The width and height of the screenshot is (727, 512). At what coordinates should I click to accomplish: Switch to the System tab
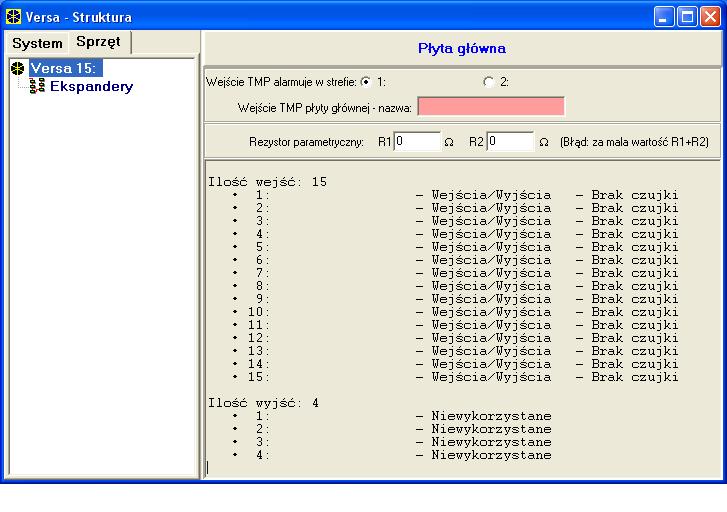click(x=37, y=43)
